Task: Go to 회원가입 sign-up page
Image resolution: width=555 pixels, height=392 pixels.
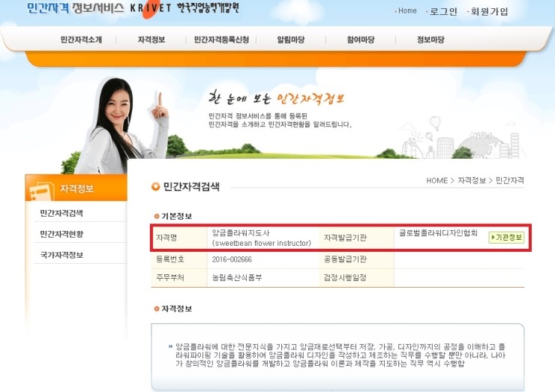Action: click(x=489, y=11)
